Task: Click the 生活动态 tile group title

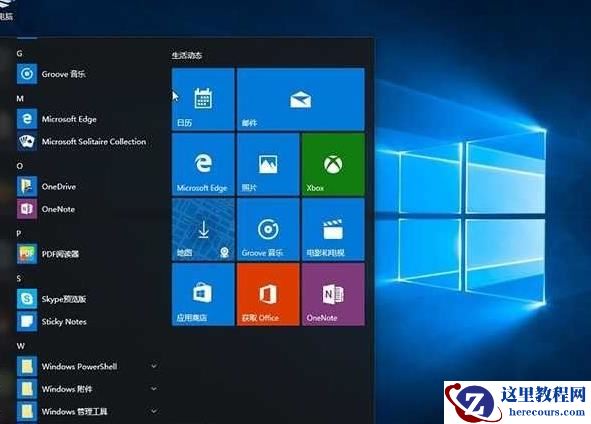Action: [x=187, y=55]
